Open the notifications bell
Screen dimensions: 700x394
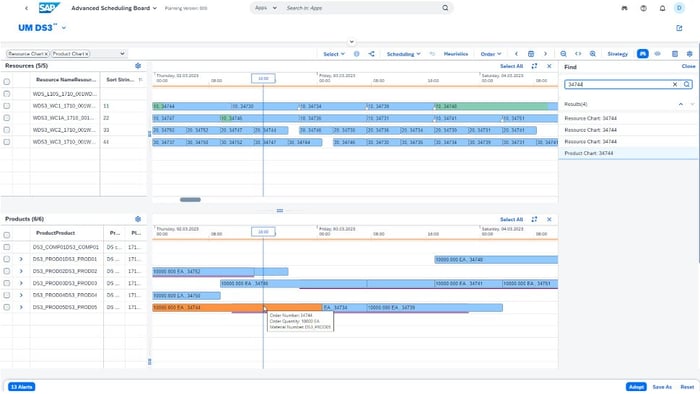[x=662, y=8]
